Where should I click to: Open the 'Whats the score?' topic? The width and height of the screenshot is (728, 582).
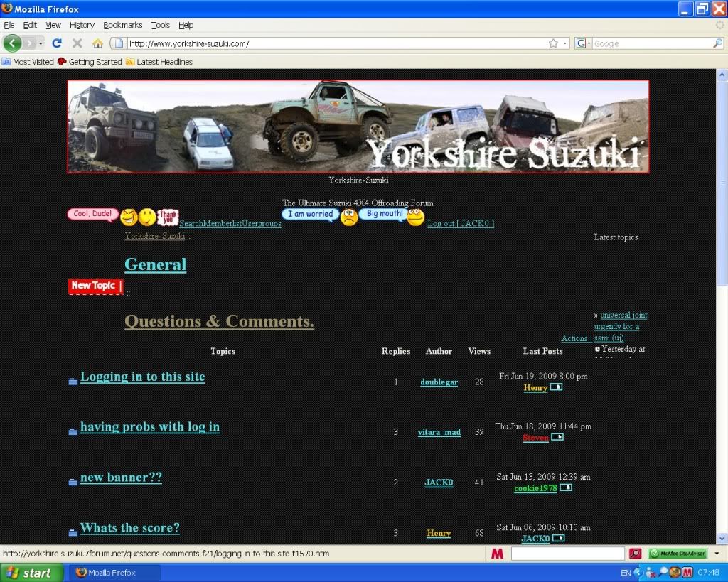129,528
